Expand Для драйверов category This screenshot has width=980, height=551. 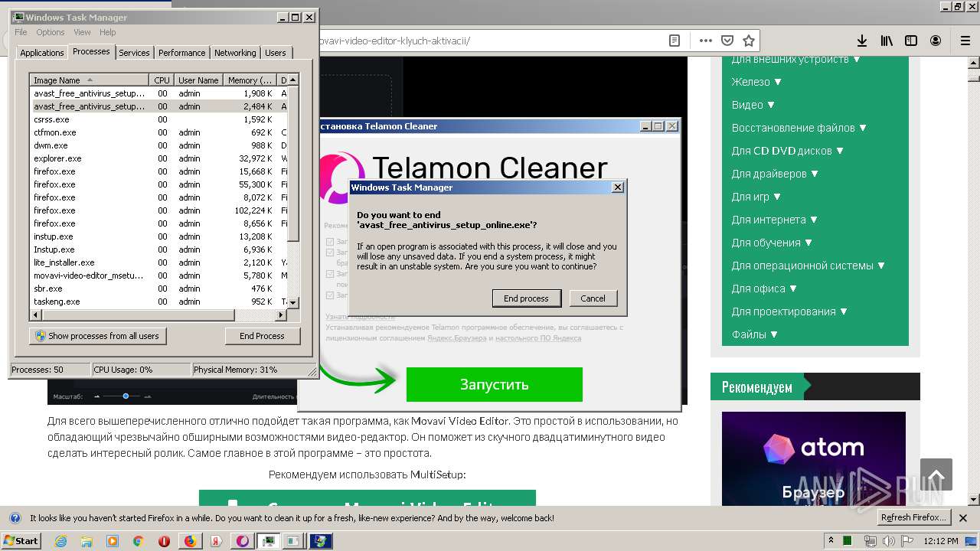(x=775, y=174)
